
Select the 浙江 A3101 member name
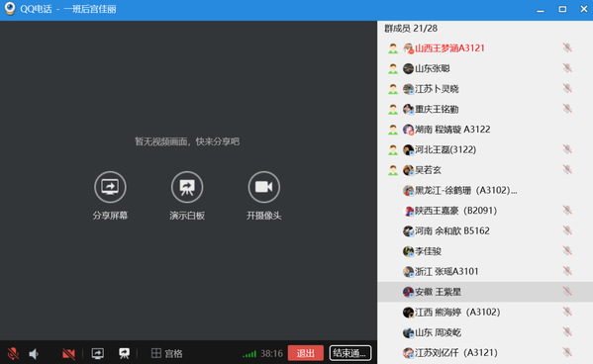click(x=446, y=271)
